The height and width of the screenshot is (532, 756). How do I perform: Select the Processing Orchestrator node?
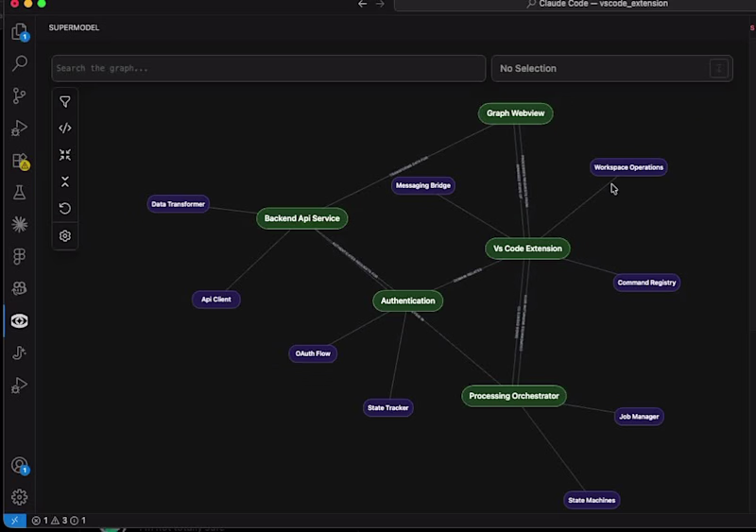click(514, 396)
